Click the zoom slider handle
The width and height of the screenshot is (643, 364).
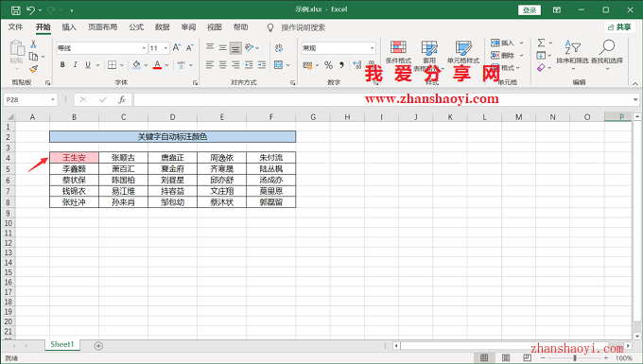(x=575, y=357)
